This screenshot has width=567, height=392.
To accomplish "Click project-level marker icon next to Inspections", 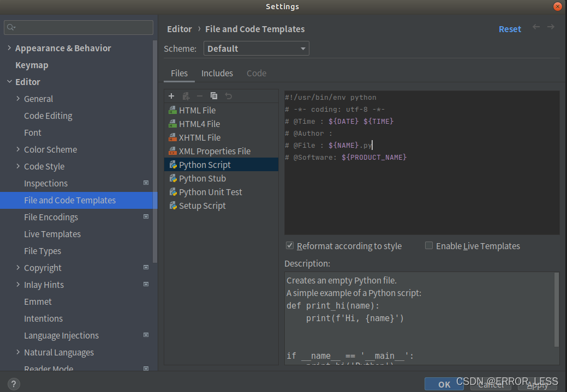I will (x=146, y=183).
